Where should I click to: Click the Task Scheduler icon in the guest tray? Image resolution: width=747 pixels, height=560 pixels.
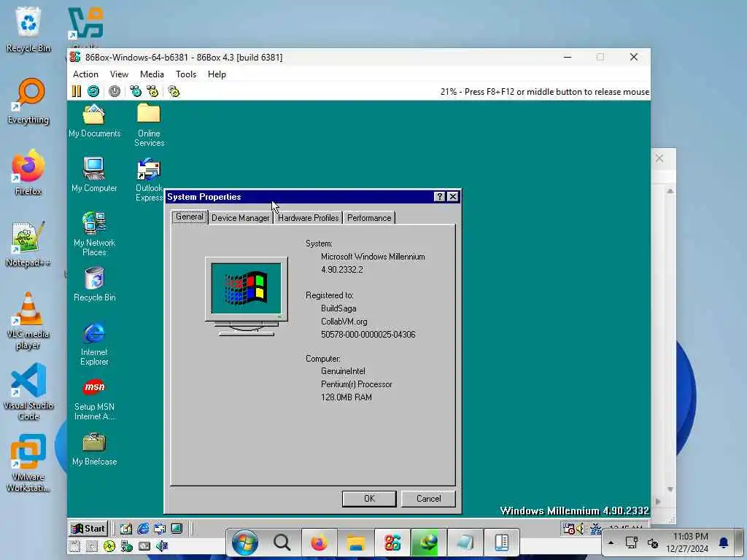[569, 528]
